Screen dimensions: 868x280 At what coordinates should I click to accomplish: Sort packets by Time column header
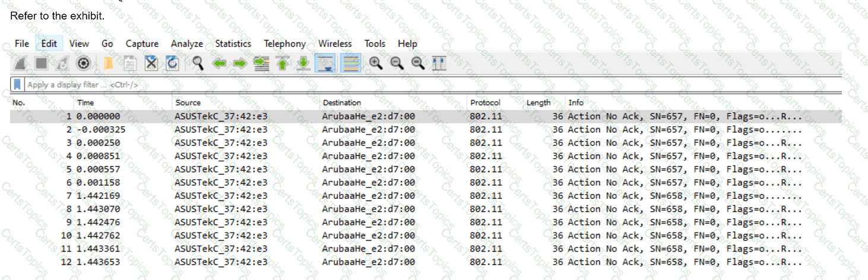85,103
